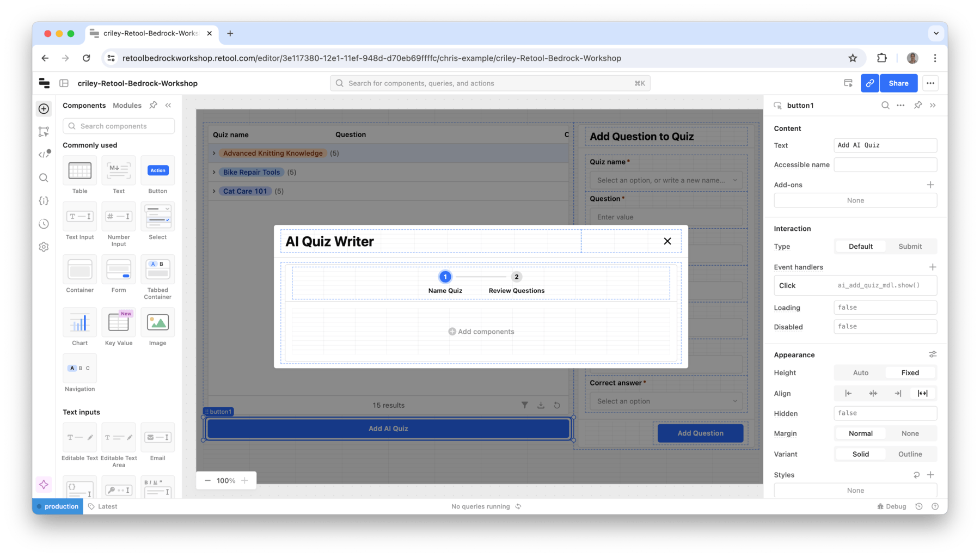The height and width of the screenshot is (557, 980).
Task: Open the production environment selector
Action: tap(58, 506)
